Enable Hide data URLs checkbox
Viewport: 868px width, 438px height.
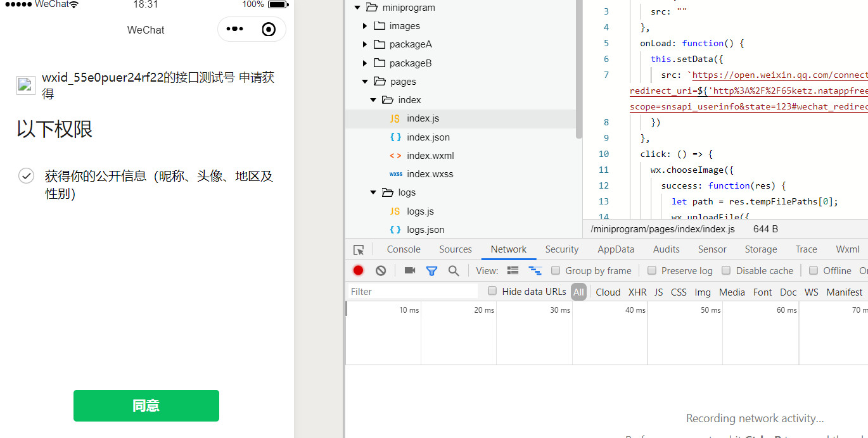pos(492,291)
